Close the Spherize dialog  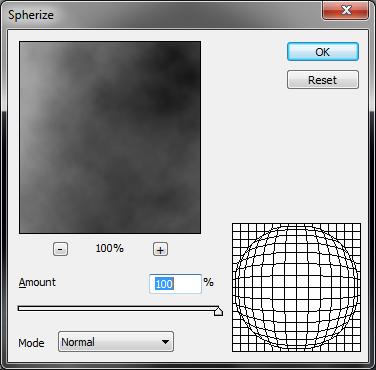(x=346, y=10)
